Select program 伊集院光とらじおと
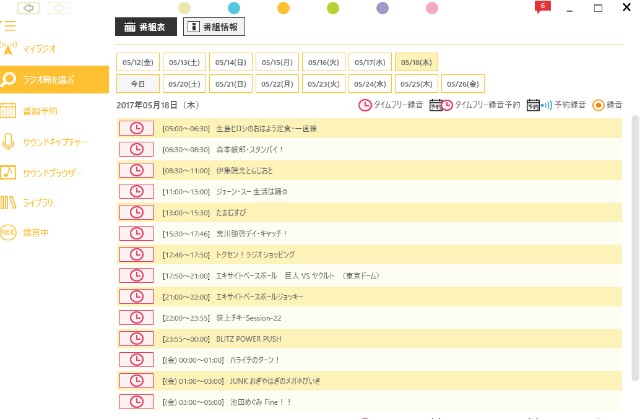 244,171
